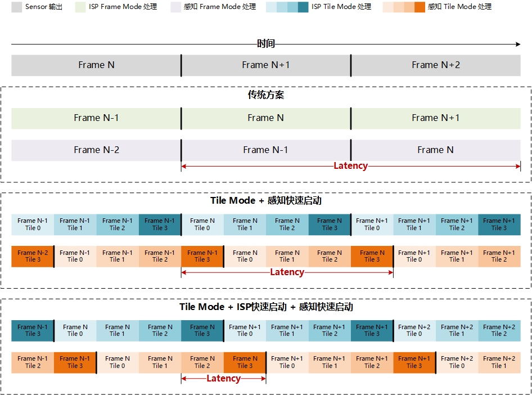Select the lavender Frame N-2 block
This screenshot has height=395, width=532.
pos(96,150)
